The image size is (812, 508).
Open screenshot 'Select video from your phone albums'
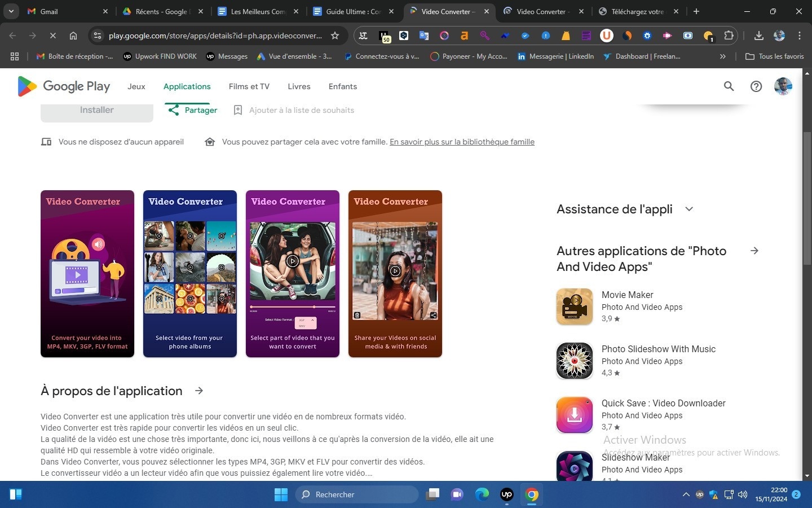click(x=190, y=274)
